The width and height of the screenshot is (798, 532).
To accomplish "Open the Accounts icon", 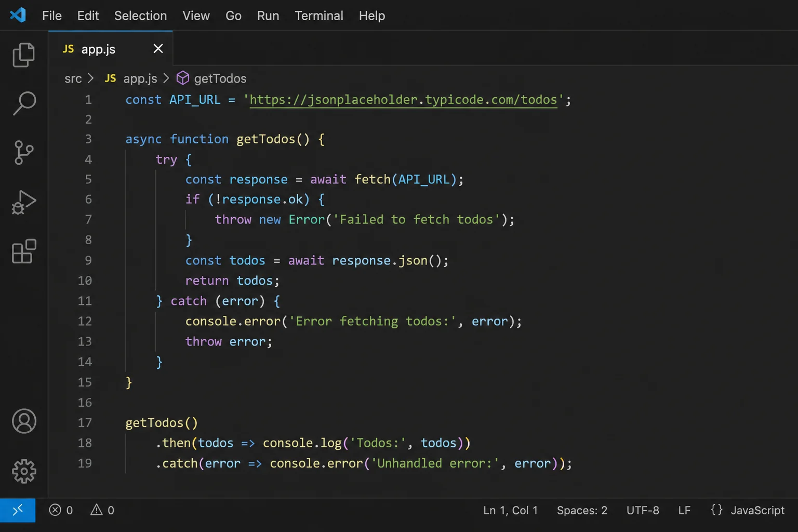I will [24, 421].
